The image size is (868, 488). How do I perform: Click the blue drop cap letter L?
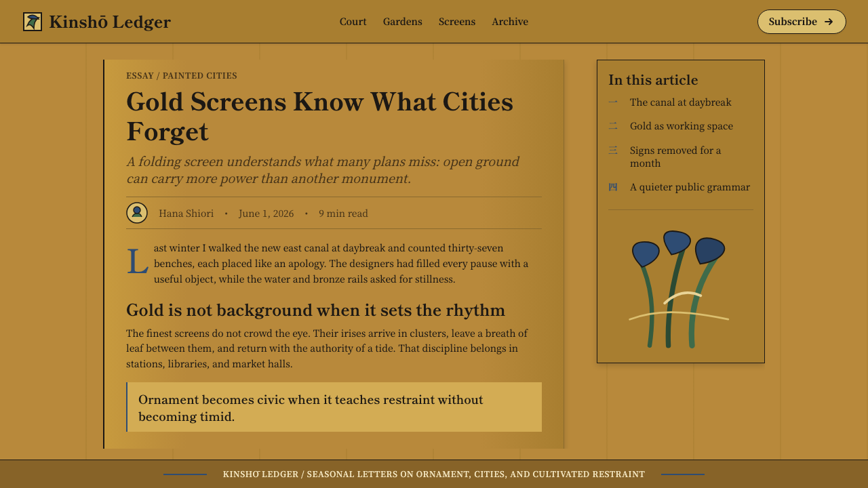click(137, 262)
